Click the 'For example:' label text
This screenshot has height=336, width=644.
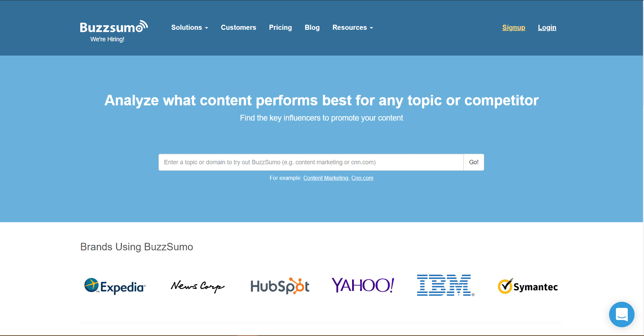click(x=285, y=178)
